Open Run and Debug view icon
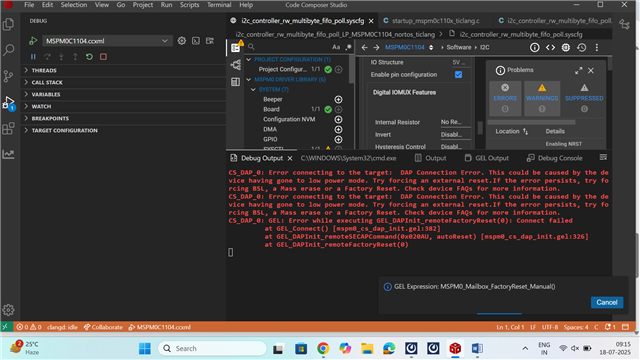This screenshot has height=360, width=640. (9, 103)
